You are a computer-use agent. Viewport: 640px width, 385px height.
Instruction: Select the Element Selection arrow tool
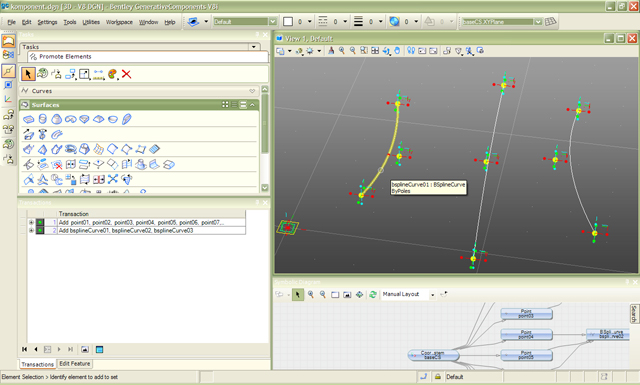point(28,74)
